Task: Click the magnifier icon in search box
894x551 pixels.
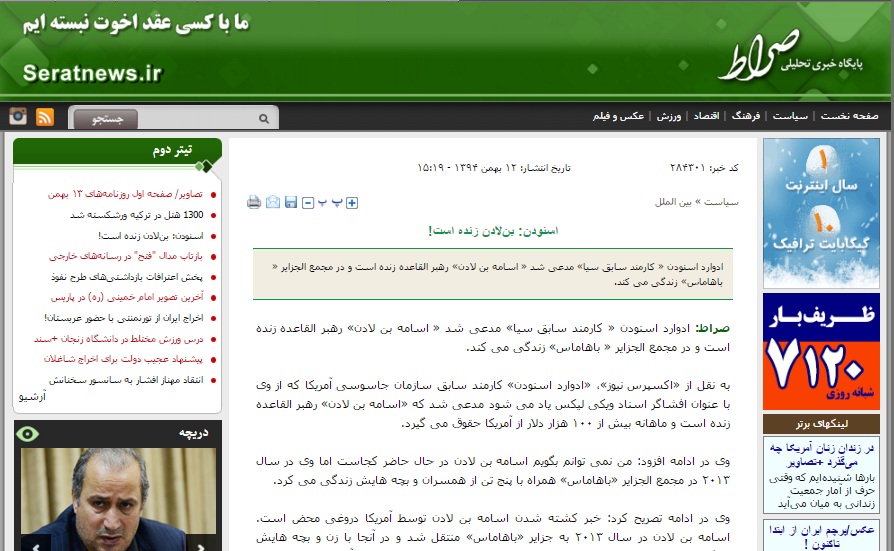Action: [264, 118]
